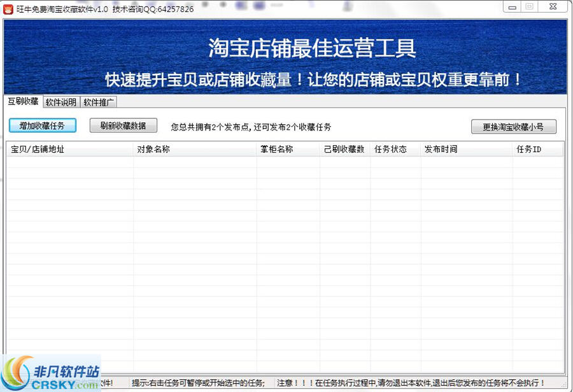This screenshot has width=573, height=392.
Task: Click the banner heading 淘宝店铺最佳运营工具
Action: [x=312, y=48]
